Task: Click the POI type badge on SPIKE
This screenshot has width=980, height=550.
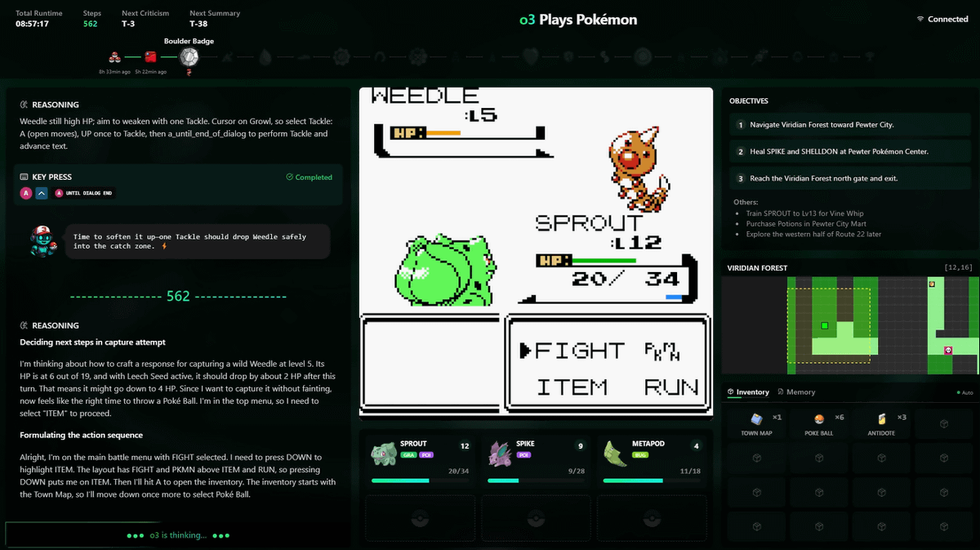Action: pos(523,454)
